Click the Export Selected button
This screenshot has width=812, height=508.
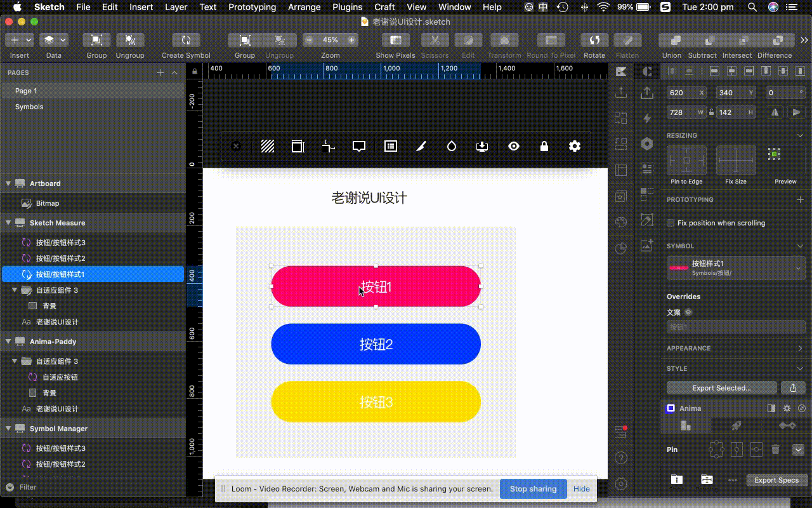pos(721,388)
